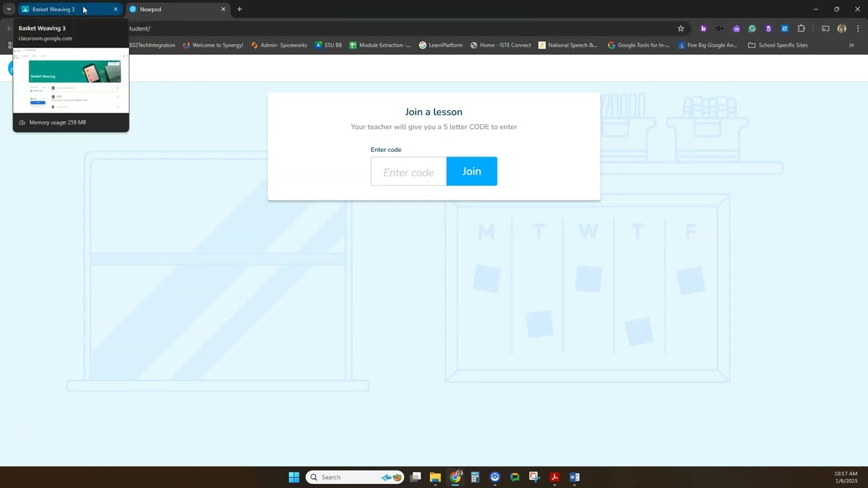Click the taskbar Search box
The height and width of the screenshot is (488, 868).
coord(355,477)
